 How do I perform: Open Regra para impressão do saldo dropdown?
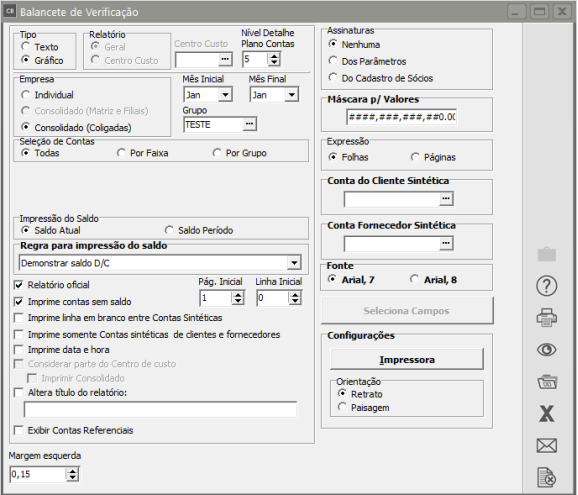(294, 263)
